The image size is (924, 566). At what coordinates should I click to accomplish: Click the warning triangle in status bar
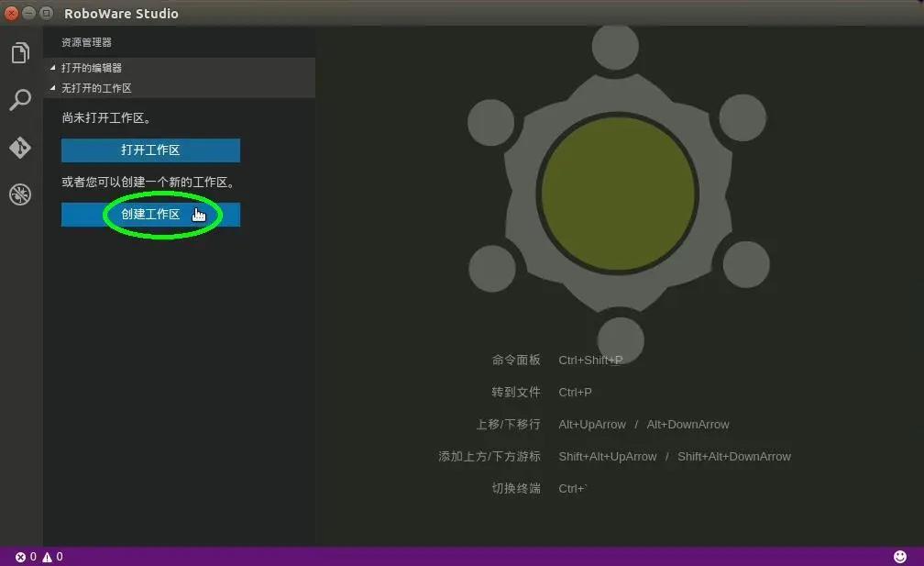47,557
